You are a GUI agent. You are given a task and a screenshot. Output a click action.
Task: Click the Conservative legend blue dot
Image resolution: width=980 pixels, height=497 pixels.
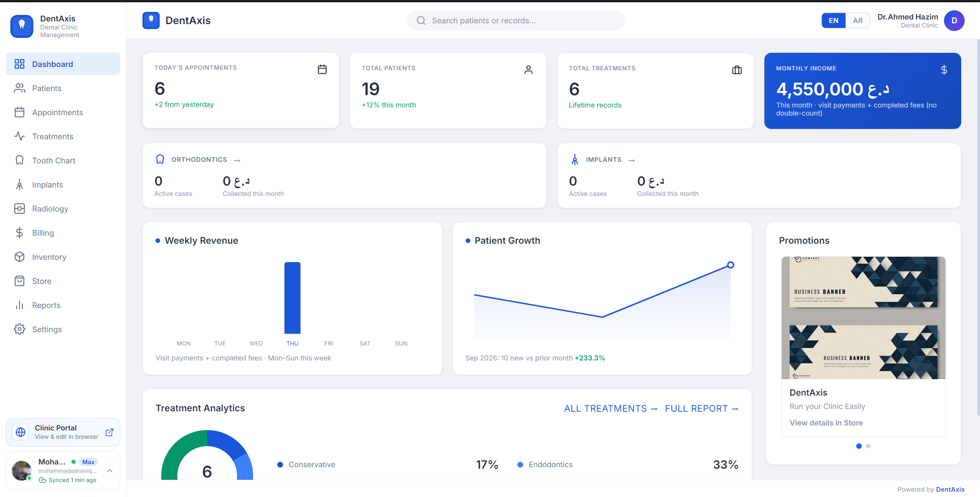[x=280, y=464]
